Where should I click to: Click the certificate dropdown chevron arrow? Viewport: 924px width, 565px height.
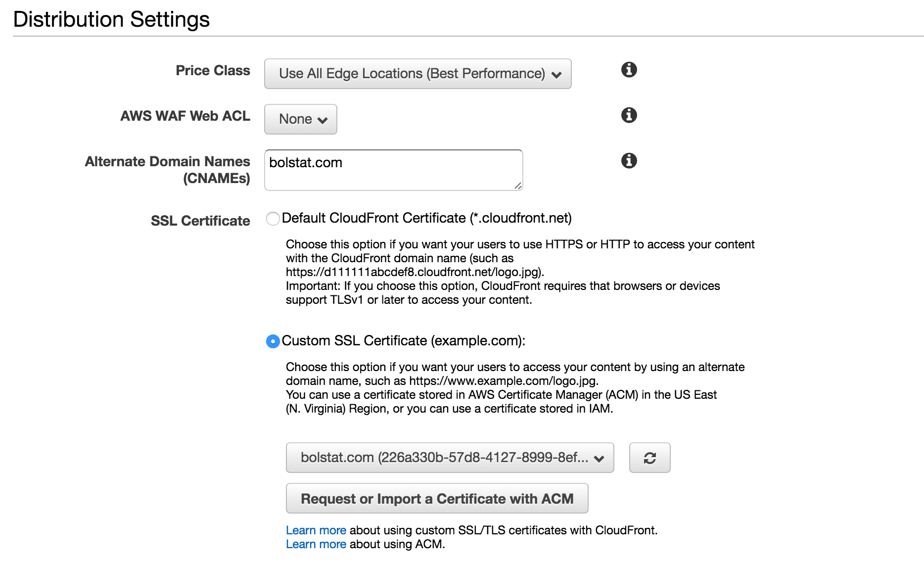(x=600, y=459)
